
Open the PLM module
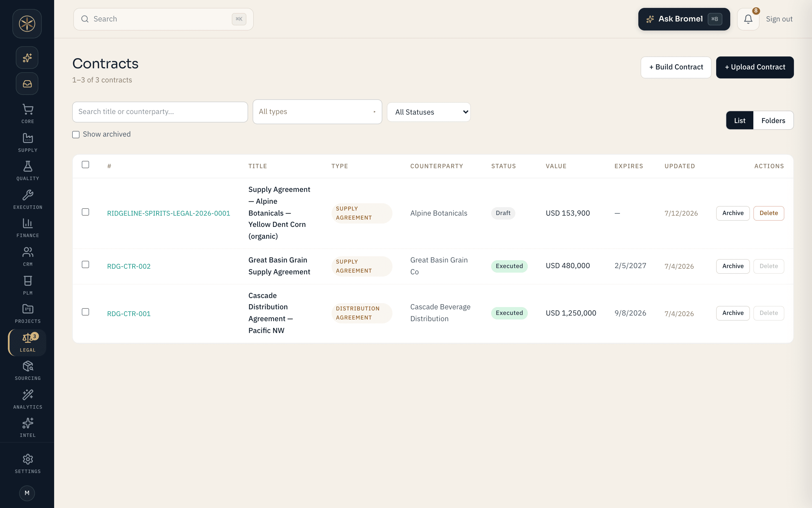coord(28,285)
